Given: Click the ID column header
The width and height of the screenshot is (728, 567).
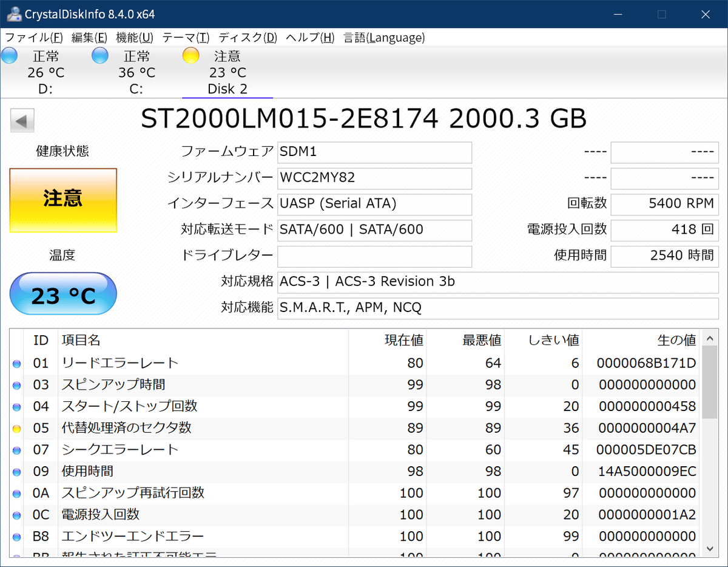Looking at the screenshot, I should pos(41,340).
